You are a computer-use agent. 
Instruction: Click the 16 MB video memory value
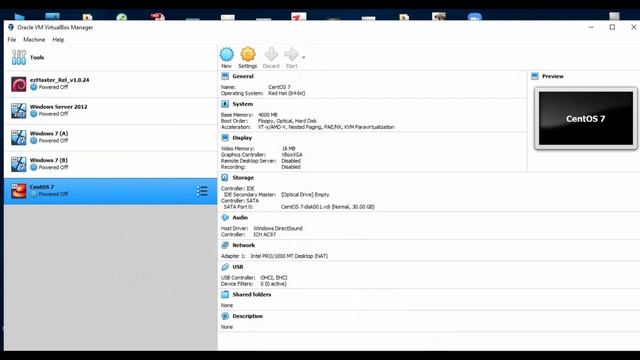(x=288, y=149)
